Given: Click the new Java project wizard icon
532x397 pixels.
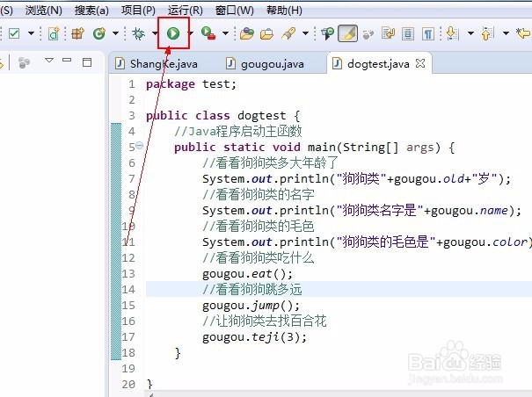Looking at the screenshot, I should pos(54,33).
